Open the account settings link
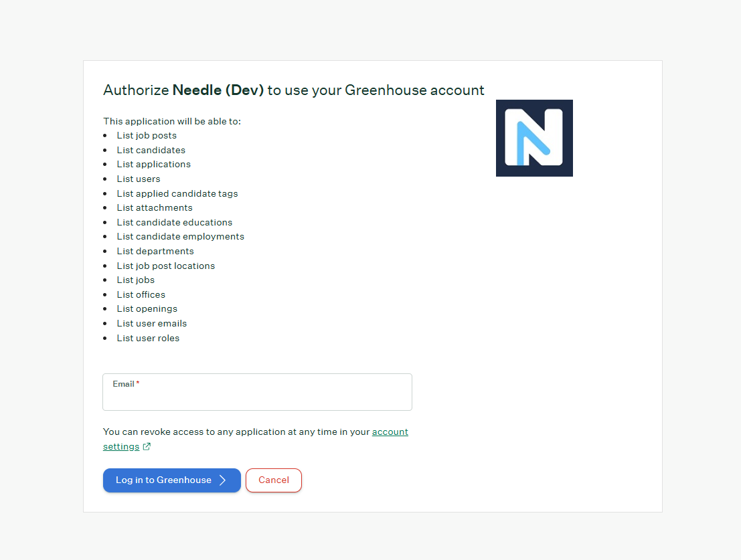Viewport: 741px width, 560px height. tap(390, 432)
